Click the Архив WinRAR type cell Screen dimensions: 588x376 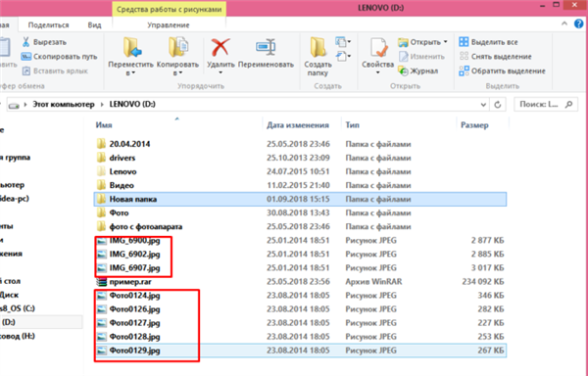click(373, 282)
